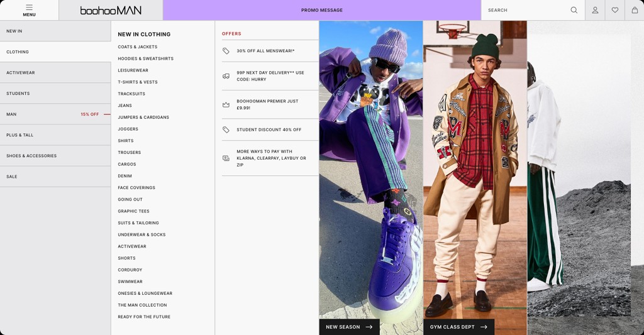Open 99p next day delivery offer
The image size is (644, 335).
[x=270, y=76]
